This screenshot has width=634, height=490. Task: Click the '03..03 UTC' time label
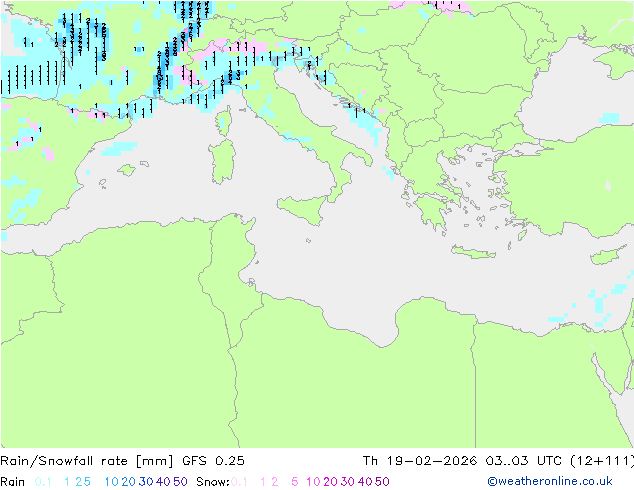tap(524, 461)
